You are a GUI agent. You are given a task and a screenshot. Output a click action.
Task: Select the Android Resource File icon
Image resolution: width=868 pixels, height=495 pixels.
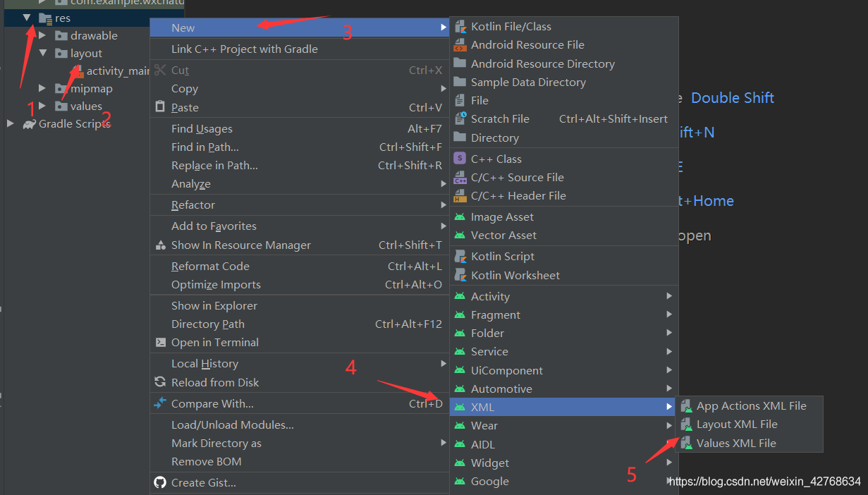[460, 45]
